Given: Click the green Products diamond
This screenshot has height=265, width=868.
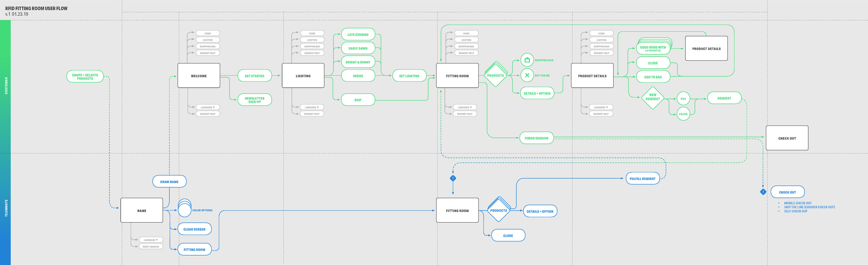Looking at the screenshot, I should pyautogui.click(x=495, y=75).
